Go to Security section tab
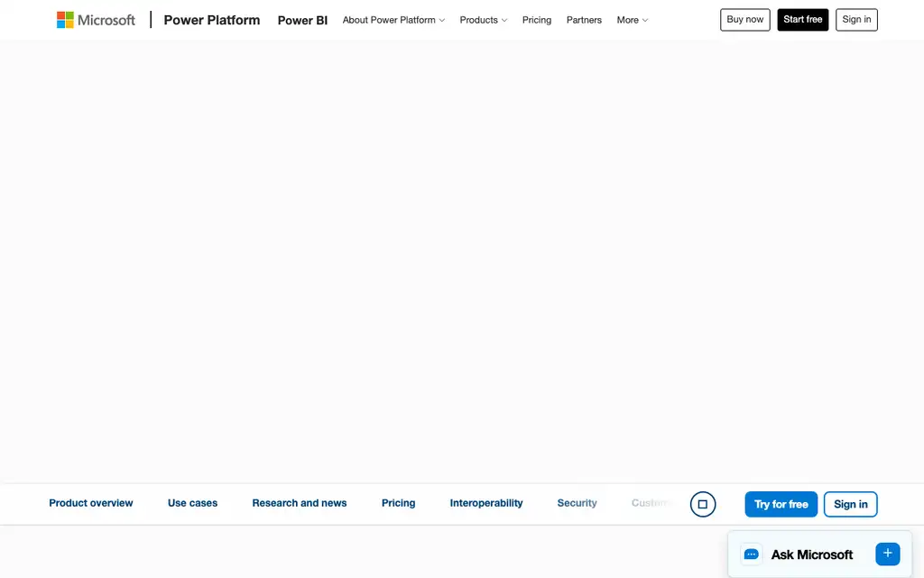 tap(577, 503)
